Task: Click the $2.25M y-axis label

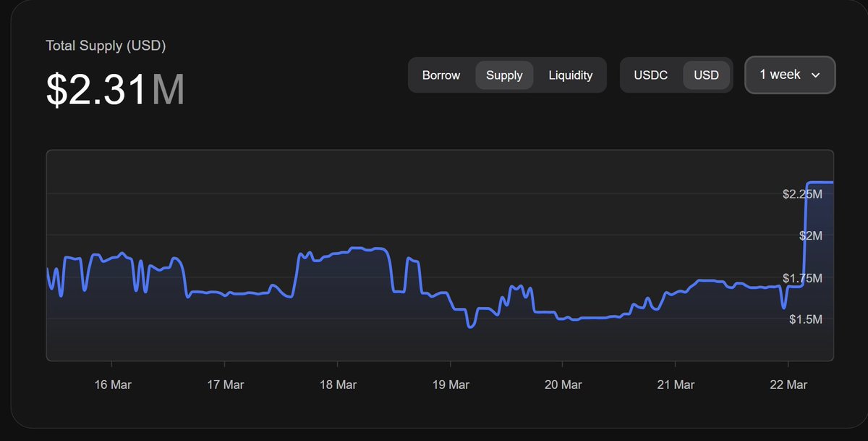Action: tap(802, 194)
